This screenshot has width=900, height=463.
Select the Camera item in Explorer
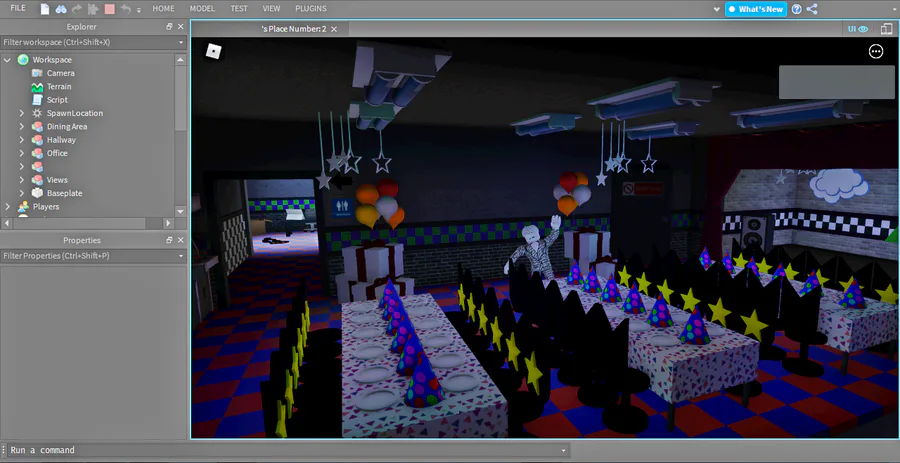[60, 73]
